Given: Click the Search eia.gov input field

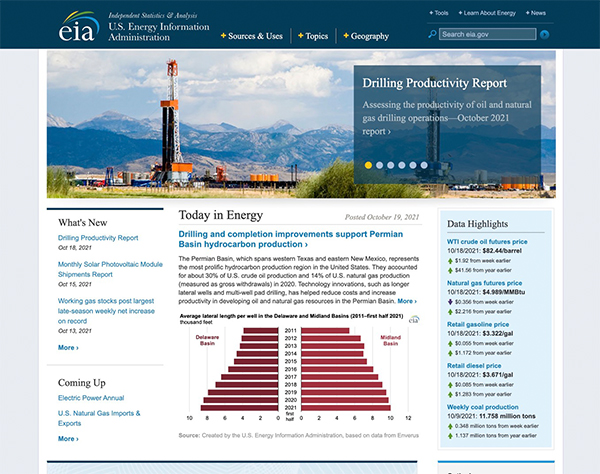Looking at the screenshot, I should pos(488,34).
